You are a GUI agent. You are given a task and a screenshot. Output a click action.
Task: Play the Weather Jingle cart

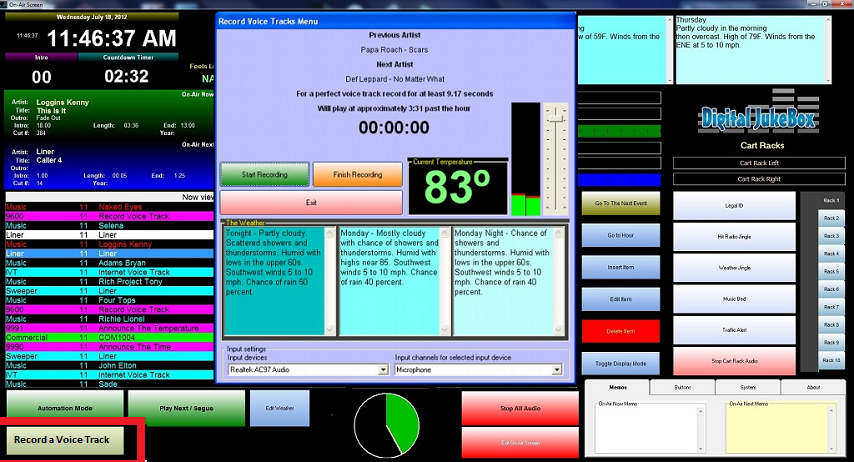click(x=734, y=267)
